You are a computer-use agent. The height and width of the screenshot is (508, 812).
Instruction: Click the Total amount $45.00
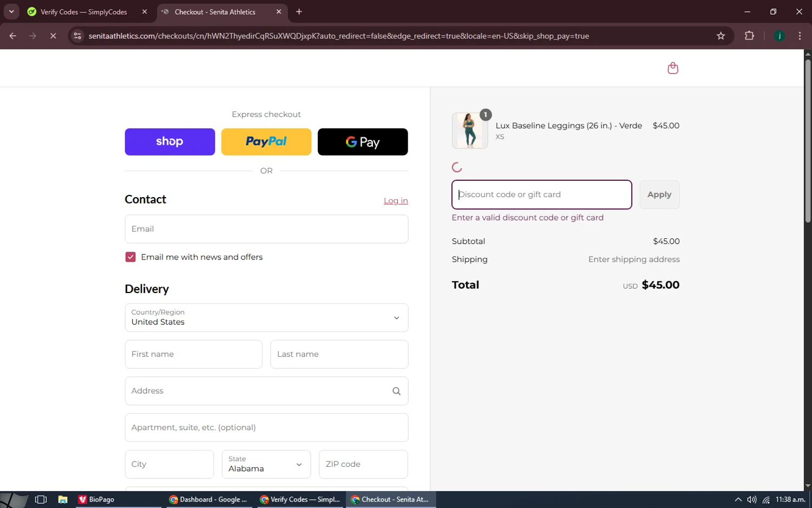tap(660, 285)
